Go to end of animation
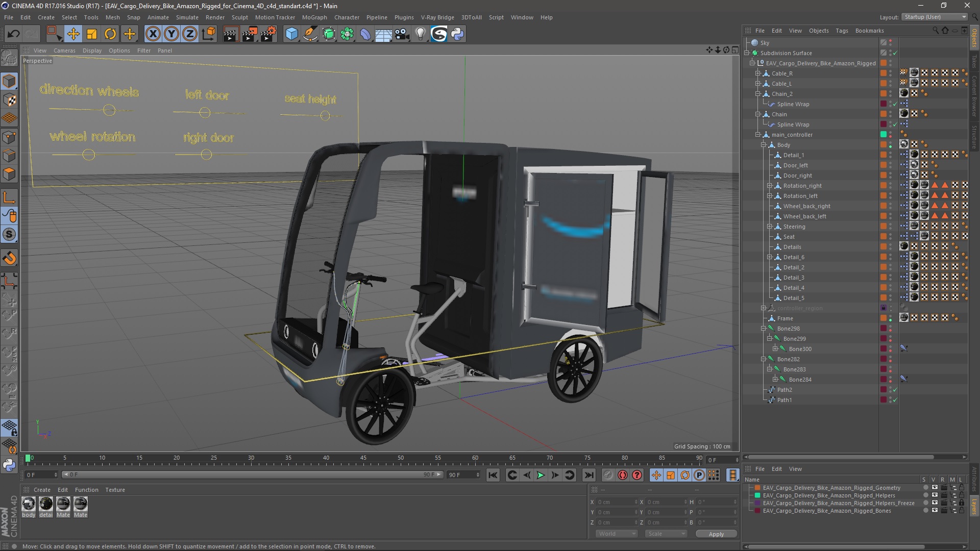Screen dimensions: 980x551 tap(589, 475)
